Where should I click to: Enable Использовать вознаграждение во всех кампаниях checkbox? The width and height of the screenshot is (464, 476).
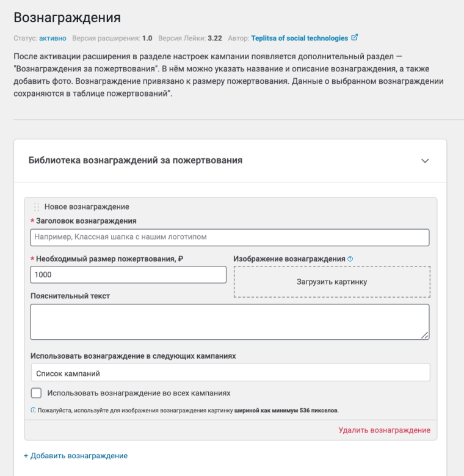37,393
